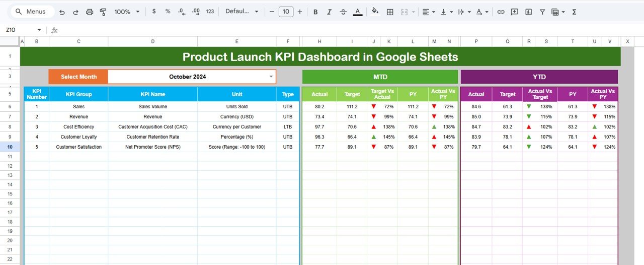Click the Insert link icon
The height and width of the screenshot is (265, 644).
501,12
